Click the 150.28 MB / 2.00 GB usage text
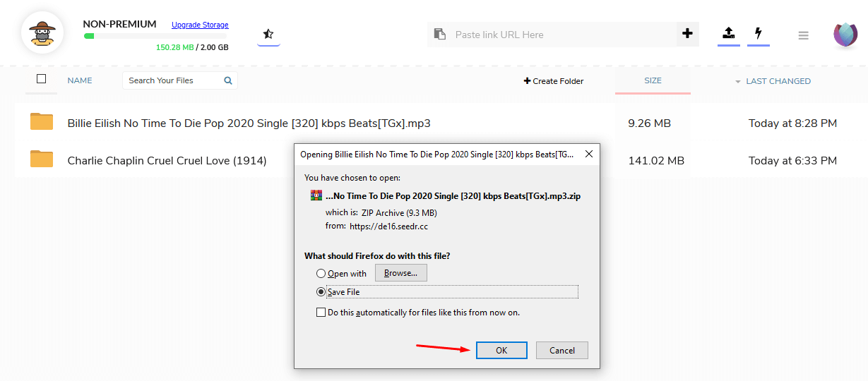The height and width of the screenshot is (381, 868). coord(192,47)
